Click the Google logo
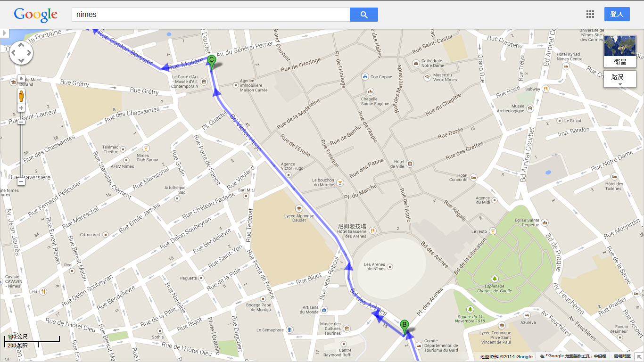Image resolution: width=644 pixels, height=362 pixels. point(36,15)
